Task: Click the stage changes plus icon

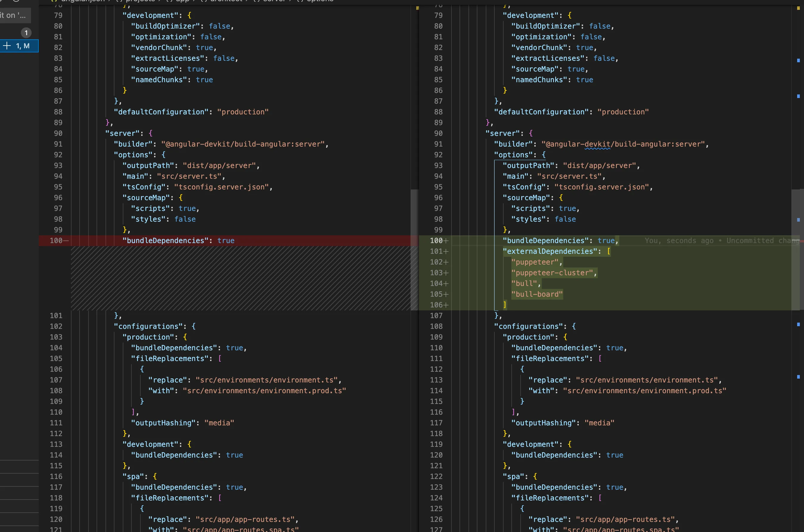Action: tap(7, 46)
